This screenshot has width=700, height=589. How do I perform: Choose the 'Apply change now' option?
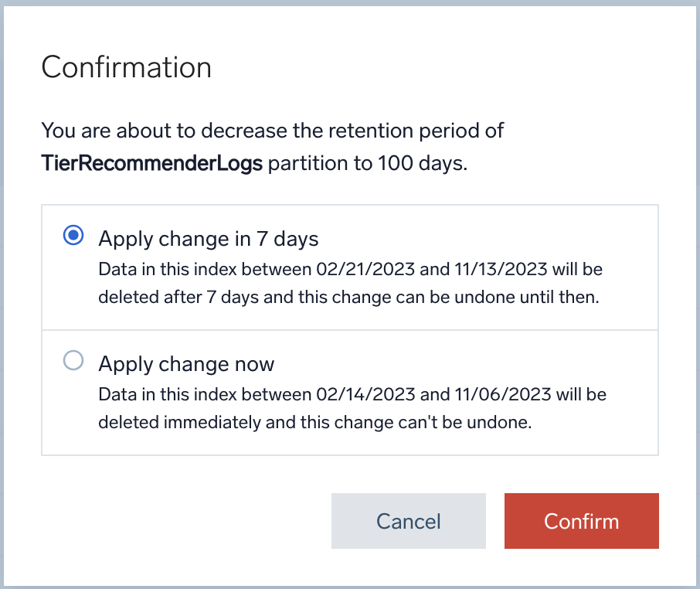73,361
